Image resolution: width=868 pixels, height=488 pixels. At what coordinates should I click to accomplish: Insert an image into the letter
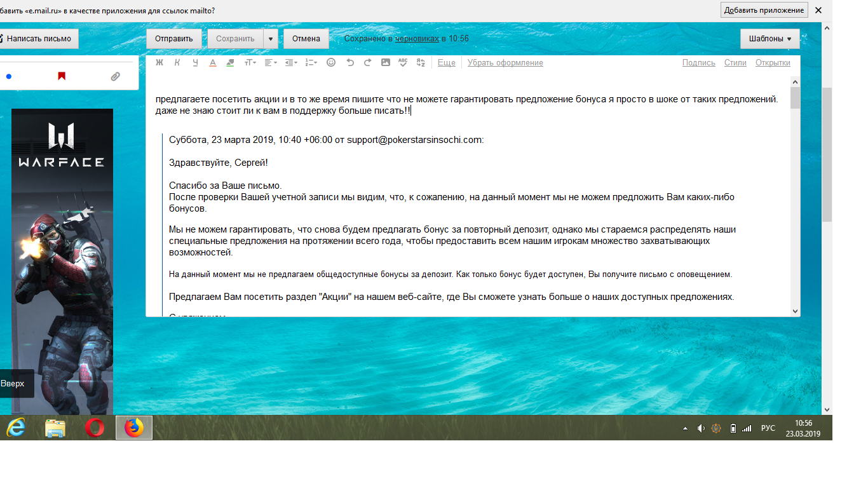point(386,63)
